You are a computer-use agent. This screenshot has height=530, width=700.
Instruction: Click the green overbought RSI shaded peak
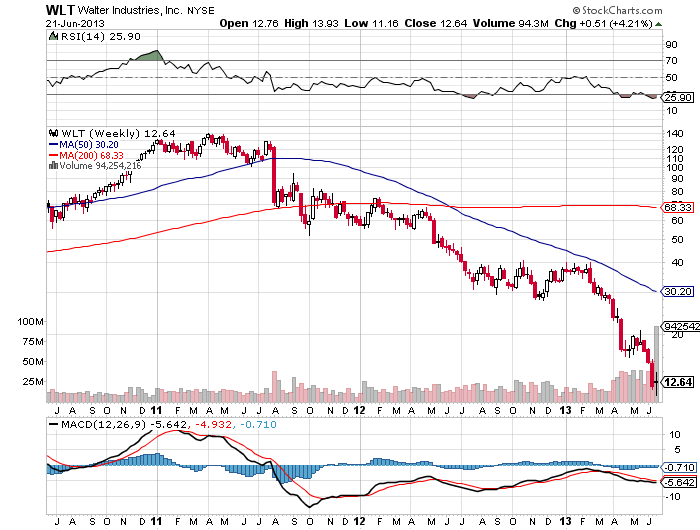coord(150,55)
